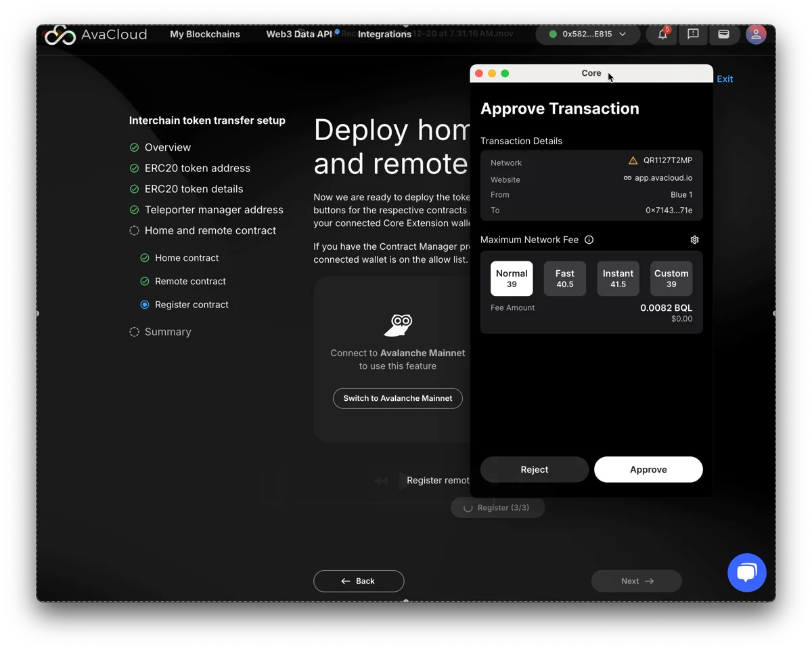Image resolution: width=812 pixels, height=650 pixels.
Task: Select Register contract substep
Action: pos(191,305)
